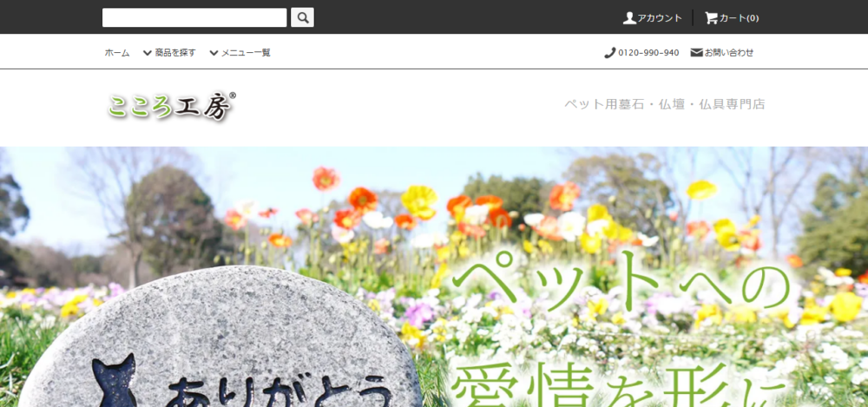Image resolution: width=868 pixels, height=407 pixels.
Task: Select phone number 0120-990-940
Action: [648, 53]
